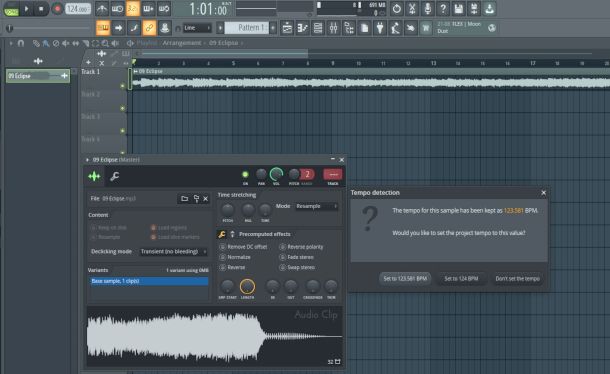
Task: Click the green waveform icon in channel settings
Action: [x=95, y=176]
